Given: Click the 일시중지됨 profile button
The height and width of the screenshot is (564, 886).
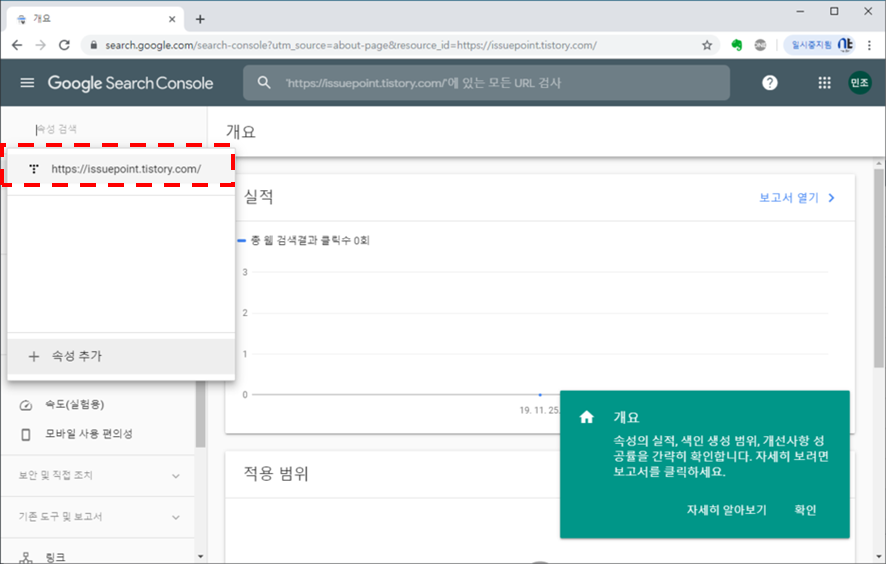Looking at the screenshot, I should point(820,45).
